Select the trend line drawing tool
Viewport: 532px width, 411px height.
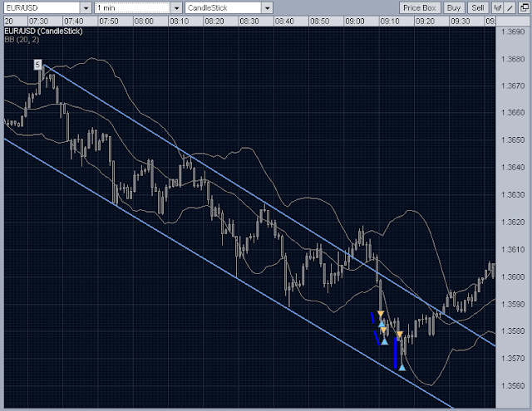[x=510, y=7]
